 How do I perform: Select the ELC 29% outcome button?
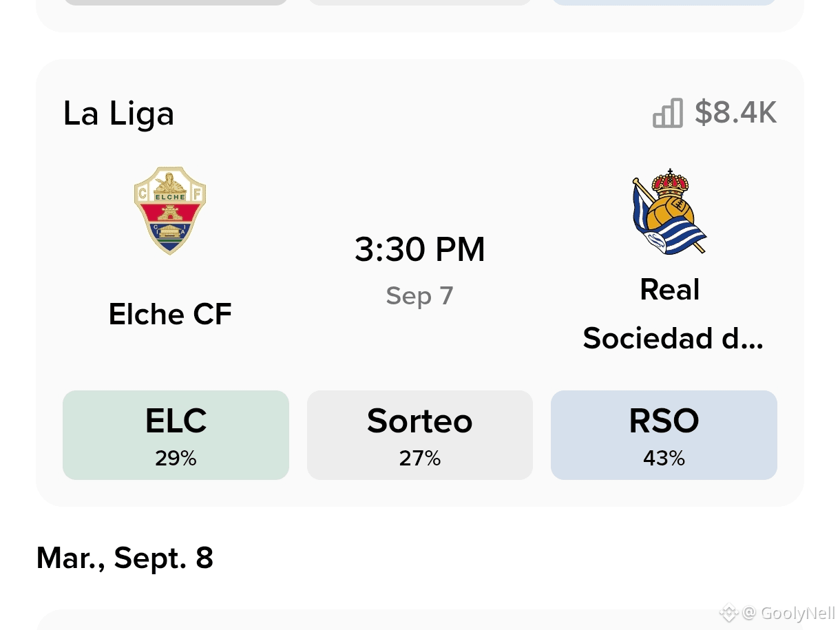point(176,435)
